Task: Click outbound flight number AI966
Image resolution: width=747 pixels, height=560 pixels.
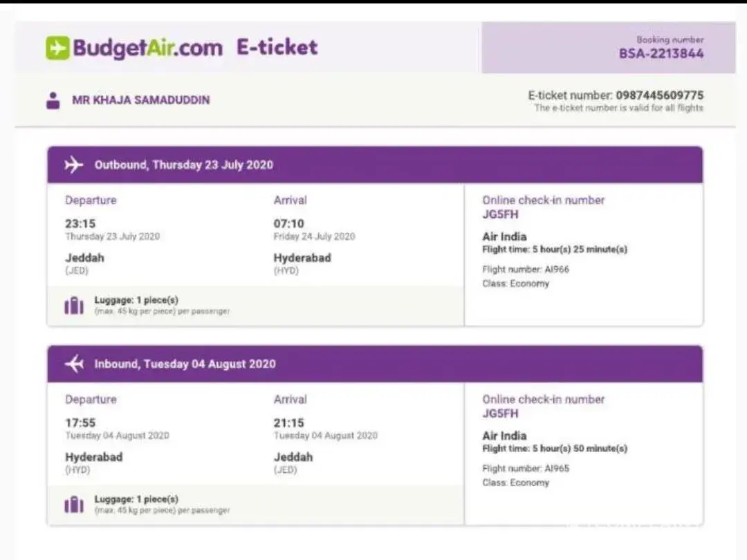Action: [556, 269]
